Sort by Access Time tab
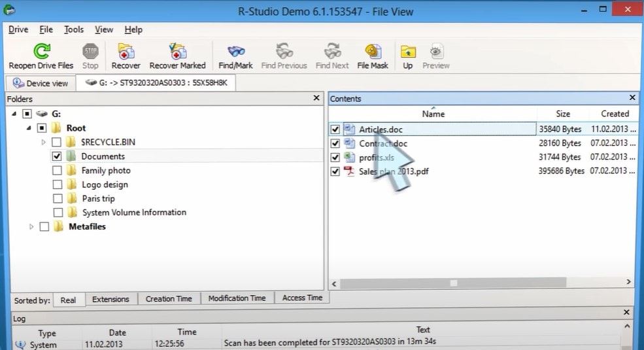Screen dimensions: 644x350 click(x=302, y=298)
